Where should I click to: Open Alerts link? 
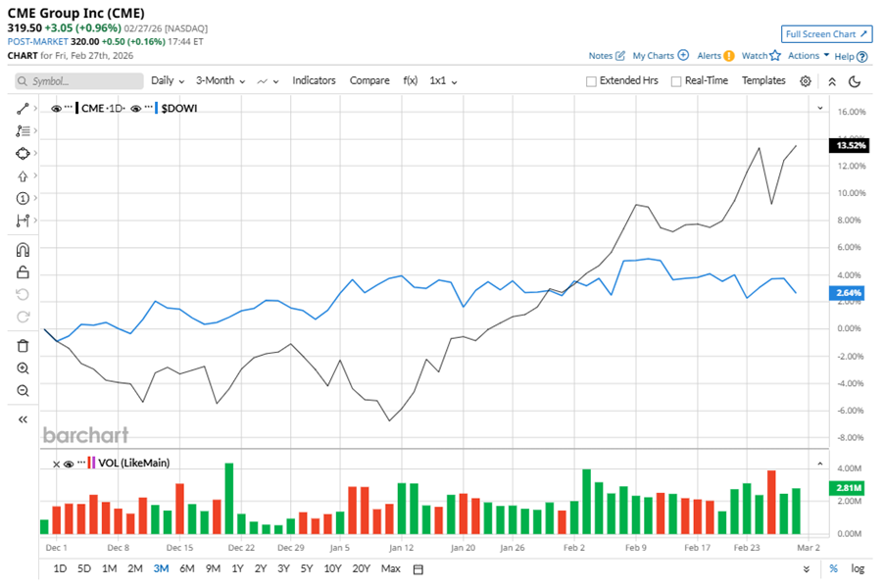click(715, 55)
